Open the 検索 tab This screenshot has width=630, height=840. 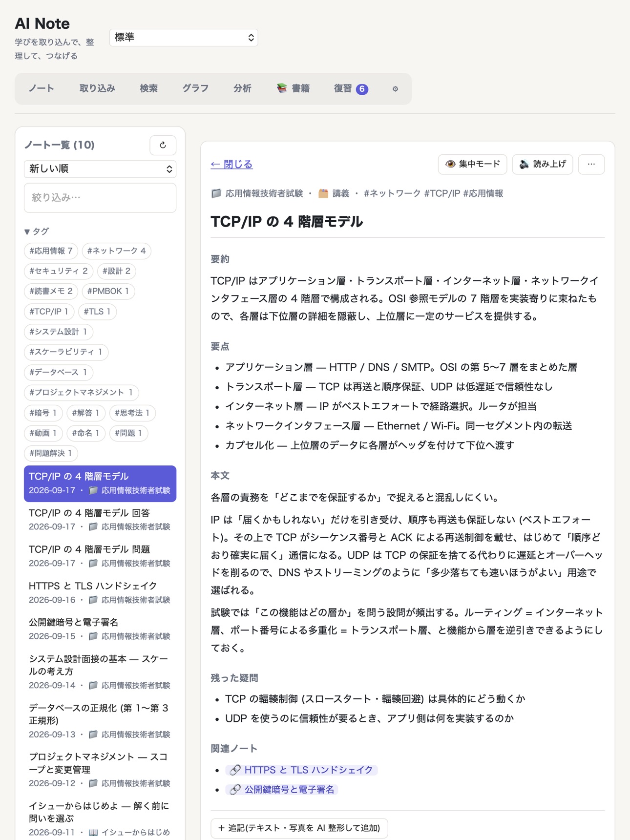coord(148,89)
